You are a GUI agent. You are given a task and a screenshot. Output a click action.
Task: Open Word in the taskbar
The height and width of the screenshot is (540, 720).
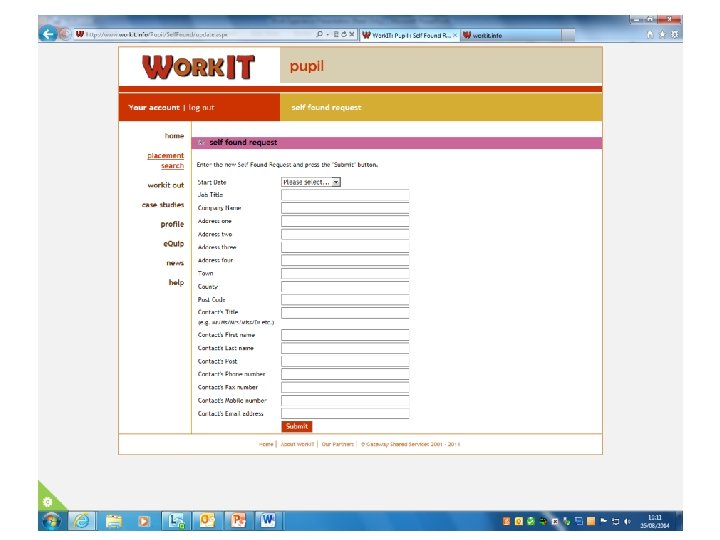tap(268, 521)
